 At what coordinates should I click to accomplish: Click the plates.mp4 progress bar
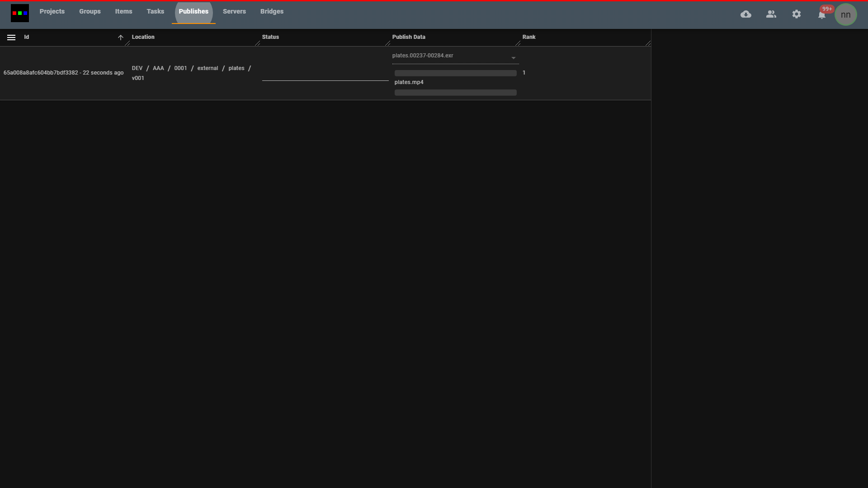tap(455, 93)
